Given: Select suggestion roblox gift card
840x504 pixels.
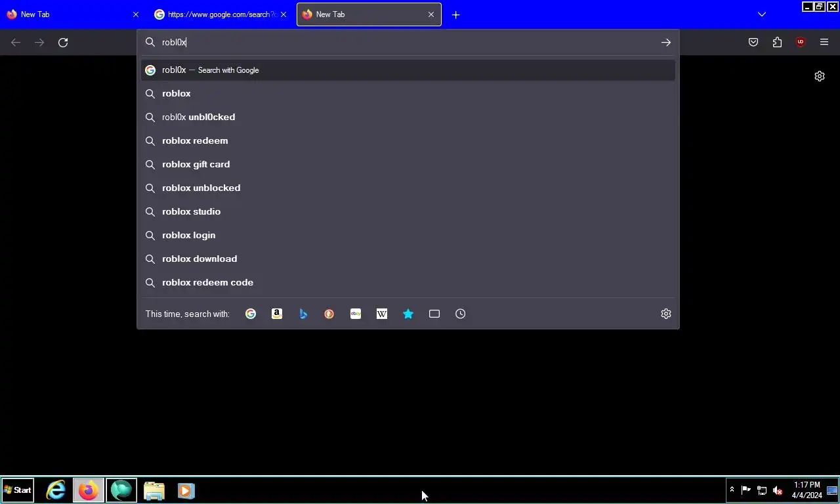Looking at the screenshot, I should pyautogui.click(x=408, y=164).
